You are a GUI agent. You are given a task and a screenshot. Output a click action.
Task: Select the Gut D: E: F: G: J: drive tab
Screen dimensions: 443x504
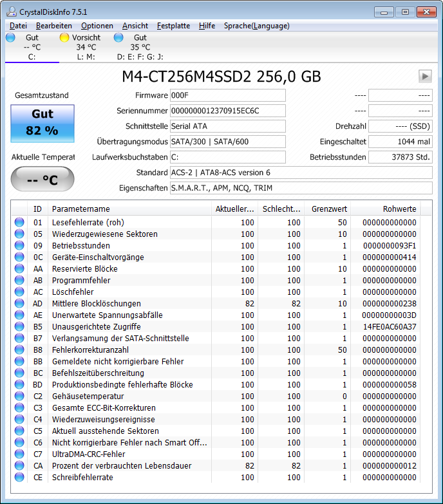[x=140, y=47]
